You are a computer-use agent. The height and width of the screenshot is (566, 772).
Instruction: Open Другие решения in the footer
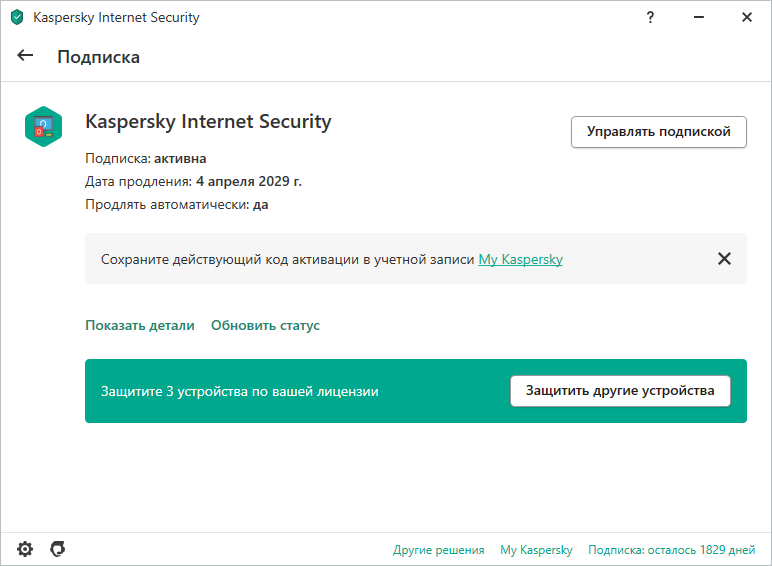click(438, 550)
